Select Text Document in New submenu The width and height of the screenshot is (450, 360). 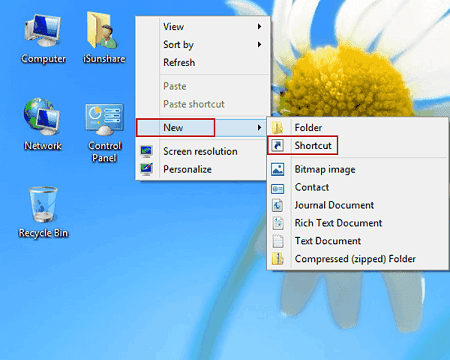tap(357, 241)
